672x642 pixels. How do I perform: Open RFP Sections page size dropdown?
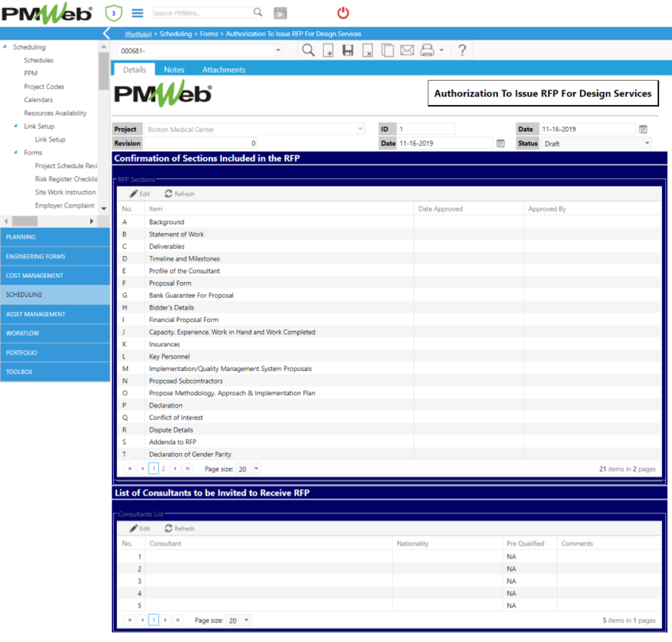coord(256,469)
